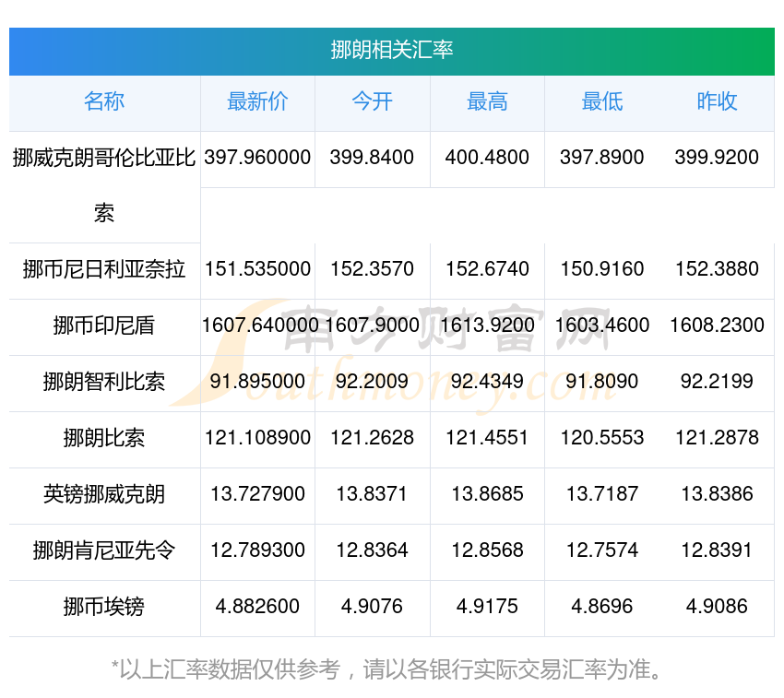Click the 昨收 column header
Screen dimensions: 784x698
(x=717, y=101)
